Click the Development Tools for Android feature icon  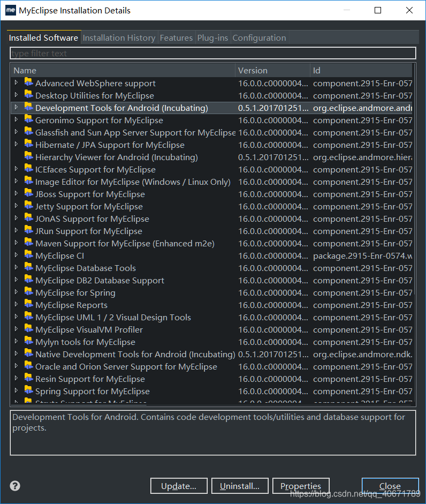tap(28, 107)
